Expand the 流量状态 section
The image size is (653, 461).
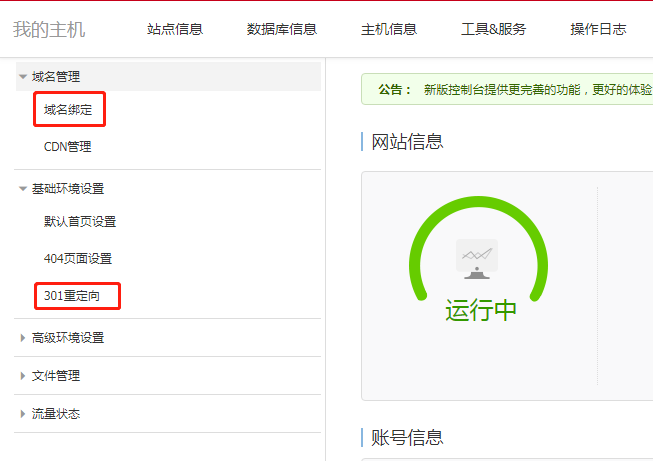[x=56, y=414]
